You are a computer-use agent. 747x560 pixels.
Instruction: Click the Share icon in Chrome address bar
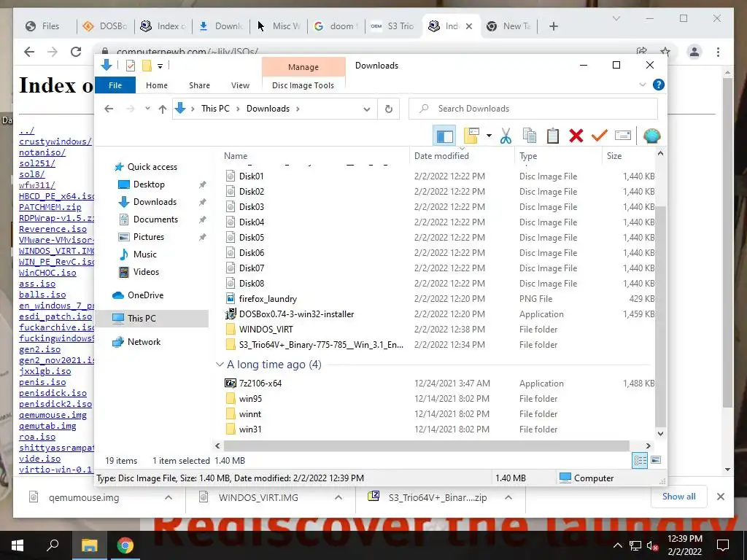[x=642, y=52]
